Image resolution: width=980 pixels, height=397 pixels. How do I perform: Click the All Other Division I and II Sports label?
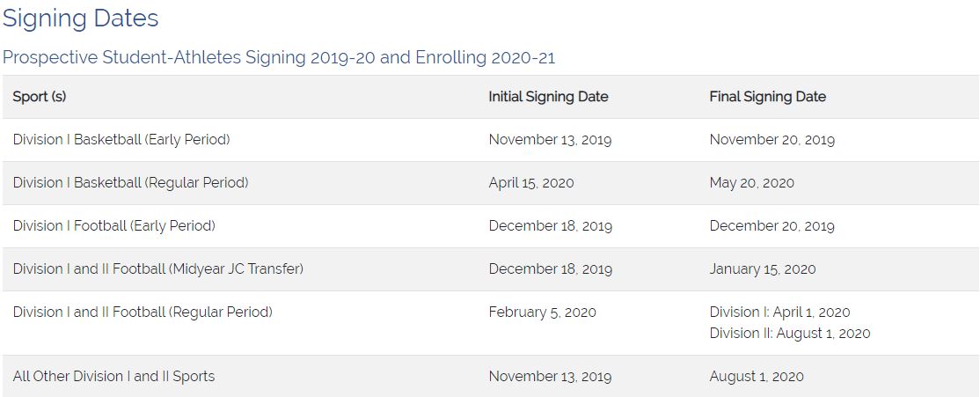113,377
